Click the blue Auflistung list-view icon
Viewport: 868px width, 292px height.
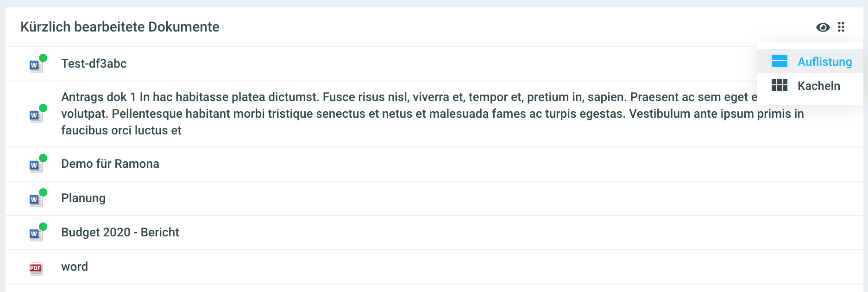[779, 61]
